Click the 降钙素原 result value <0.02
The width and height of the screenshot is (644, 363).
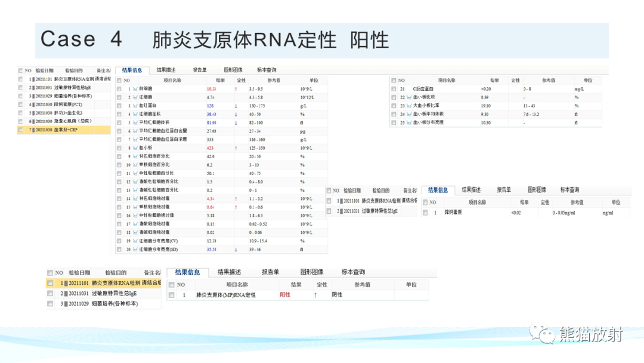click(516, 213)
